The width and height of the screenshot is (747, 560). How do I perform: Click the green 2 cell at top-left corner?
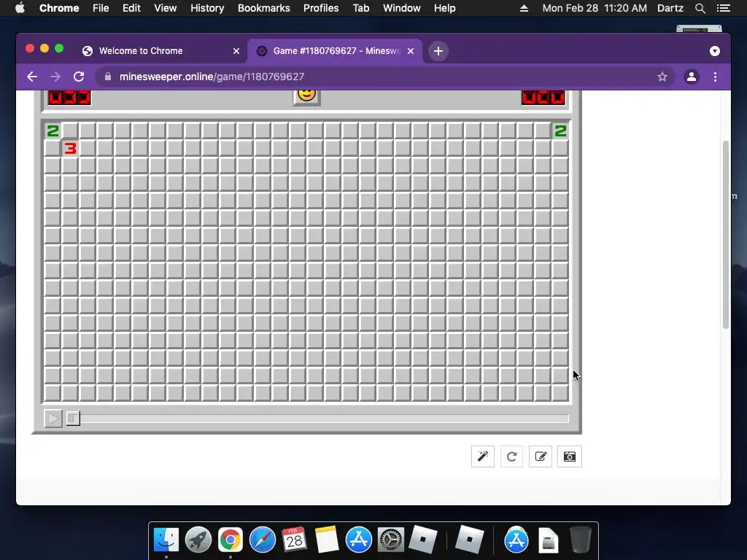click(x=53, y=131)
